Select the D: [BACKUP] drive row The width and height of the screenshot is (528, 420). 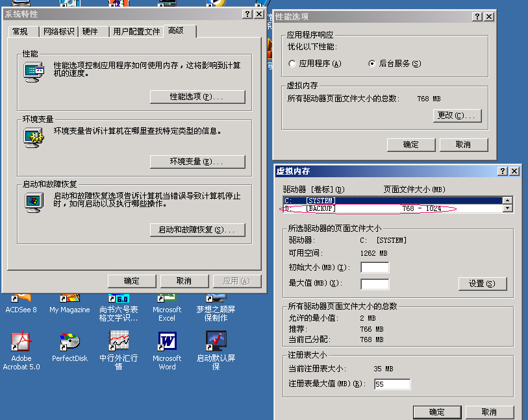coord(393,208)
